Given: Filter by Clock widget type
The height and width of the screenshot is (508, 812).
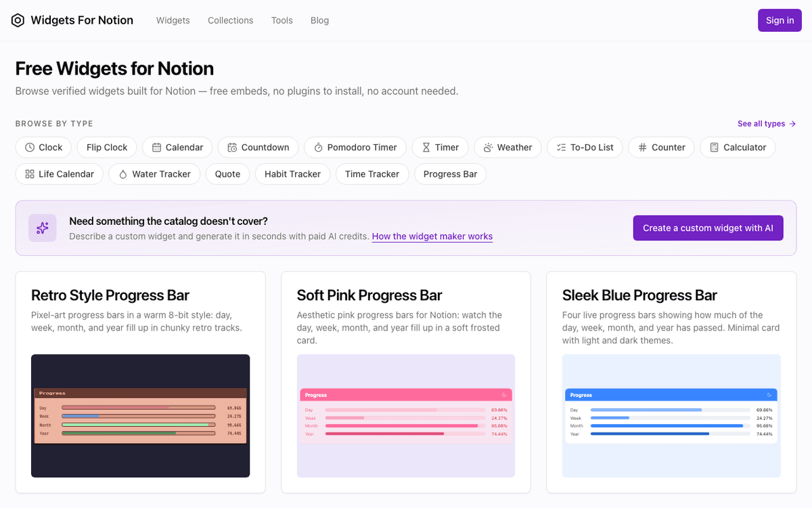Looking at the screenshot, I should (x=43, y=148).
